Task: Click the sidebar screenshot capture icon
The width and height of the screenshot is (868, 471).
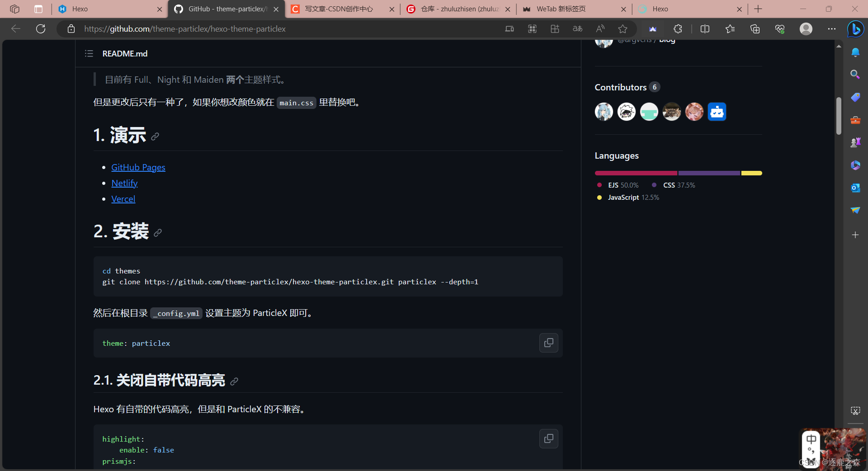Action: point(855,411)
